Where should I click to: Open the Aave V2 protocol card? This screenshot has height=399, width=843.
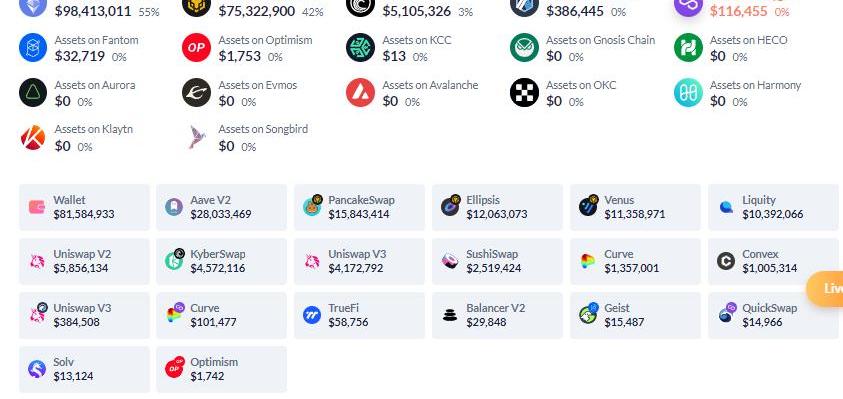point(222,207)
